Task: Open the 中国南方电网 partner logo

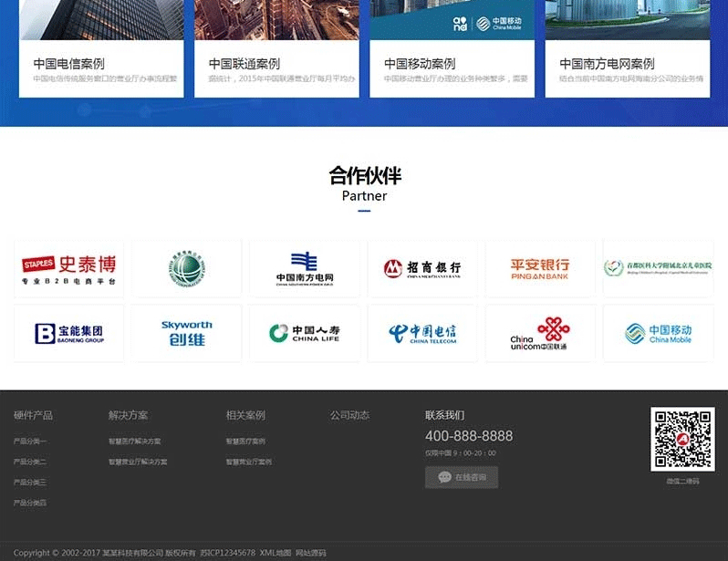Action: pos(305,269)
